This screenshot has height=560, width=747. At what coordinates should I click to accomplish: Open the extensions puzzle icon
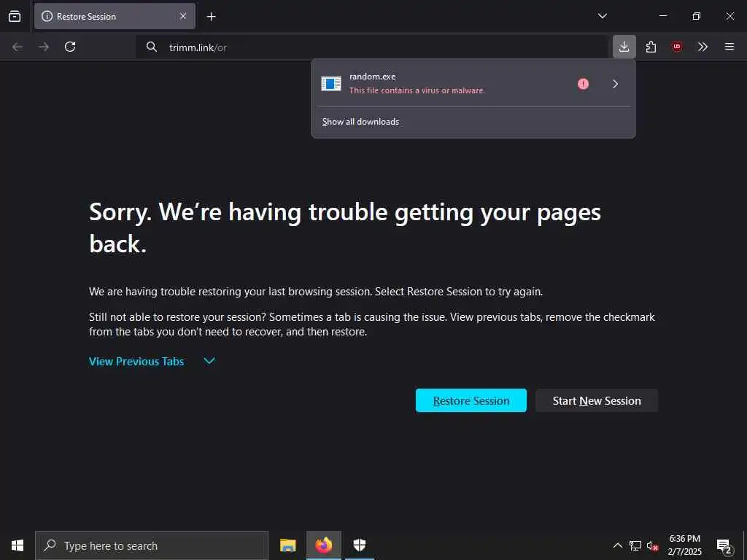(651, 47)
